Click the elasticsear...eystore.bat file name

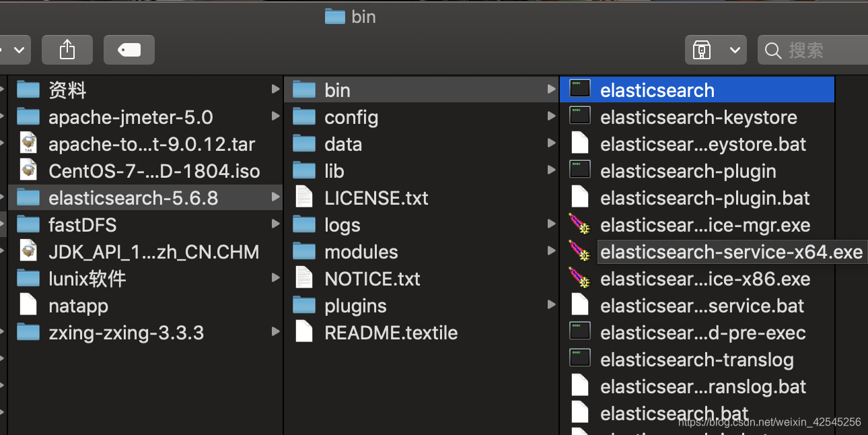703,144
